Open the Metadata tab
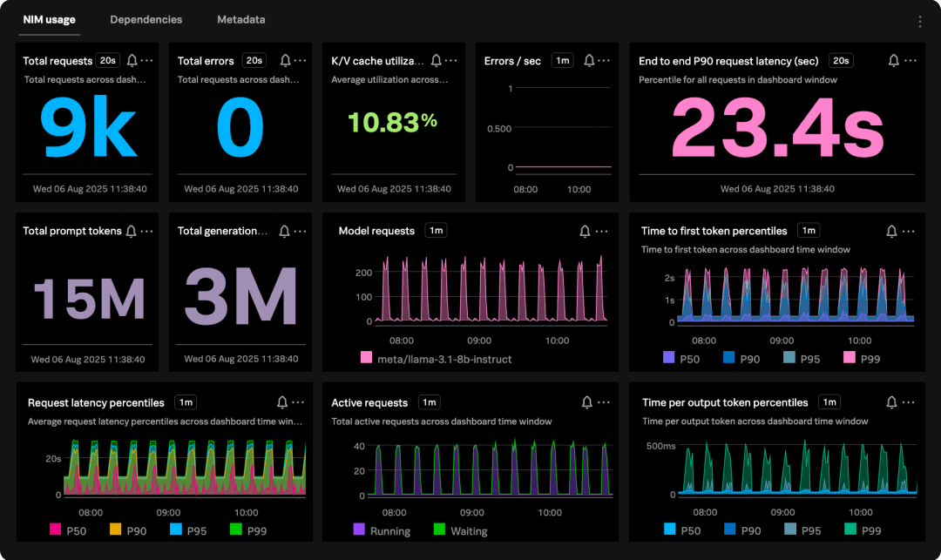This screenshot has width=941, height=560. pyautogui.click(x=241, y=19)
